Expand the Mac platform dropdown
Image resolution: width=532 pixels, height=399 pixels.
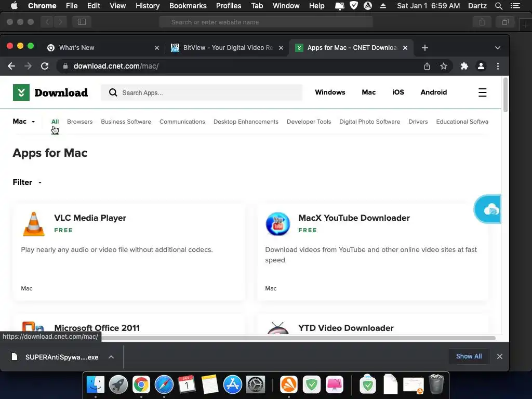click(24, 122)
